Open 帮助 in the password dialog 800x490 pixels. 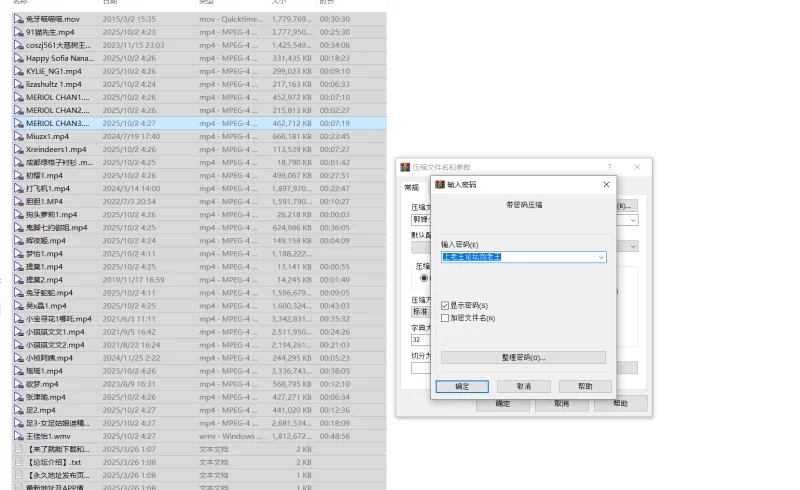pos(584,386)
